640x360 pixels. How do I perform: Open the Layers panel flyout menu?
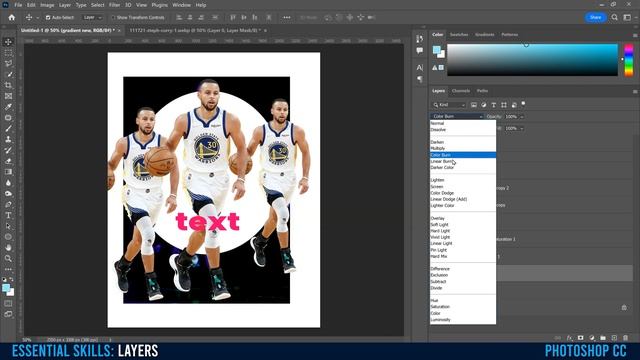(x=635, y=91)
